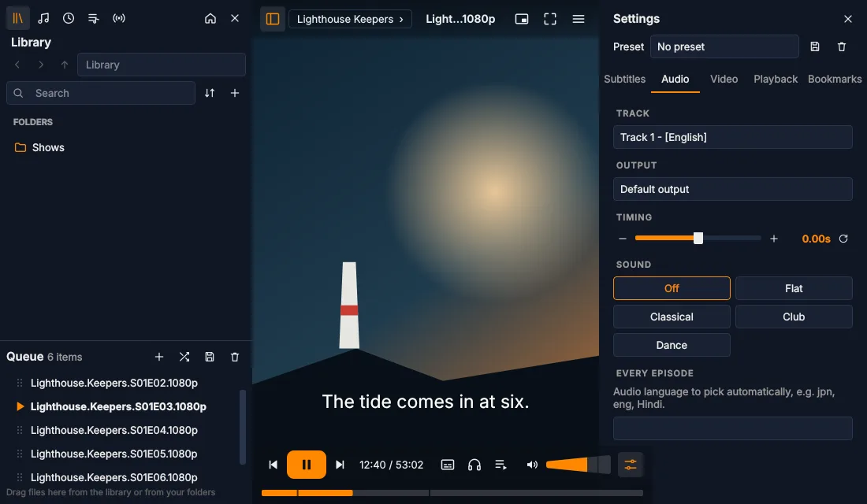The width and height of the screenshot is (867, 504).
Task: Open the streams broadcast icon
Action: tap(119, 18)
